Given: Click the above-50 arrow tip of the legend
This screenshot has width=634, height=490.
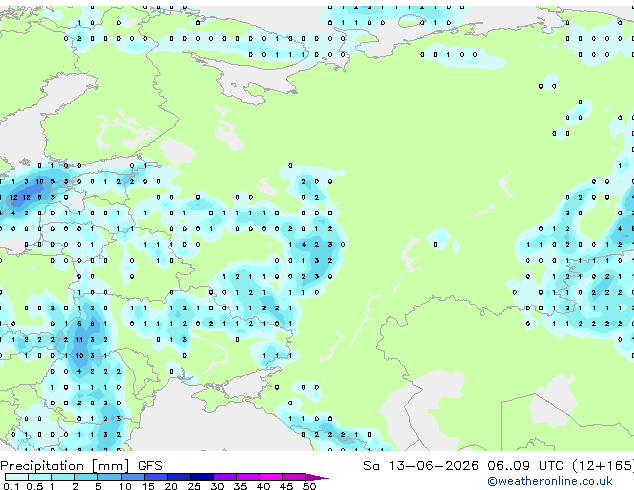Looking at the screenshot, I should click(317, 477).
